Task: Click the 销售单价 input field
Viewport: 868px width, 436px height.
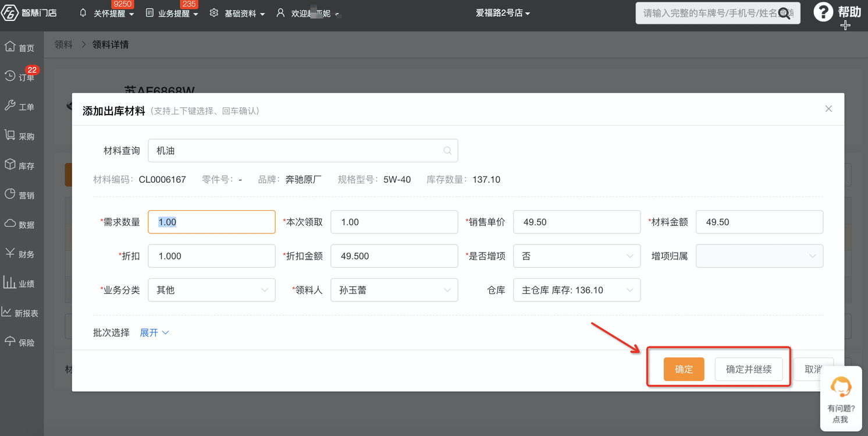Action: click(577, 222)
